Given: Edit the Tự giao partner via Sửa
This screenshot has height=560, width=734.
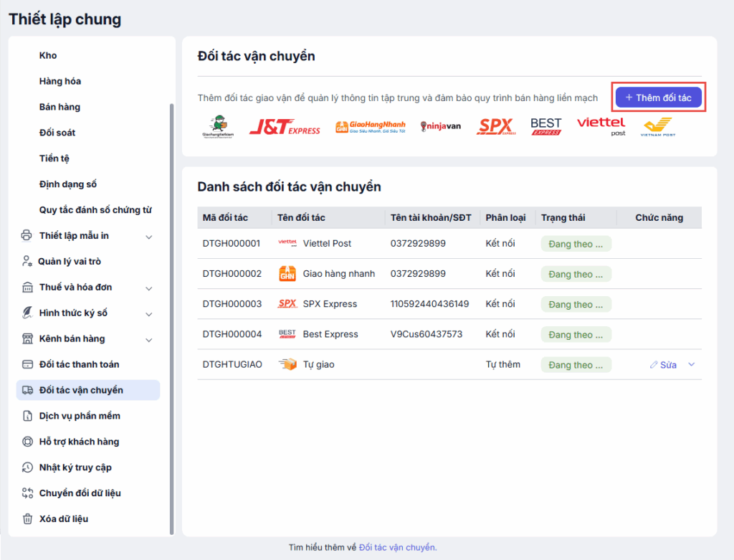Looking at the screenshot, I should (x=664, y=365).
